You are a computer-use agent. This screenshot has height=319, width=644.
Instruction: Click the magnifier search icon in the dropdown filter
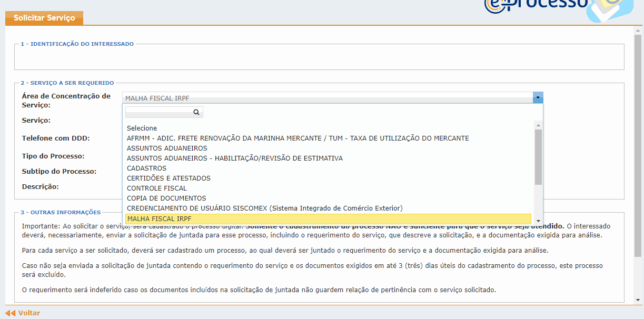pyautogui.click(x=196, y=112)
